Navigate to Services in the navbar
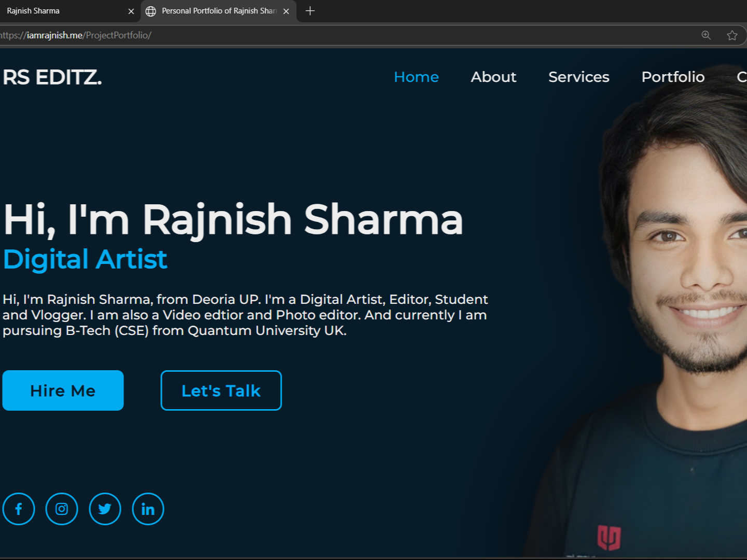The width and height of the screenshot is (747, 560). point(578,77)
